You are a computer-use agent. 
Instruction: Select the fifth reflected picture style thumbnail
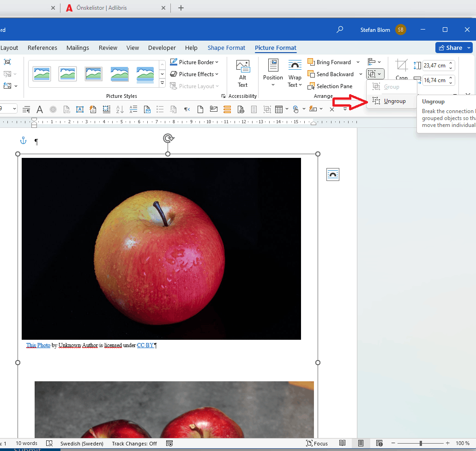[x=145, y=74]
